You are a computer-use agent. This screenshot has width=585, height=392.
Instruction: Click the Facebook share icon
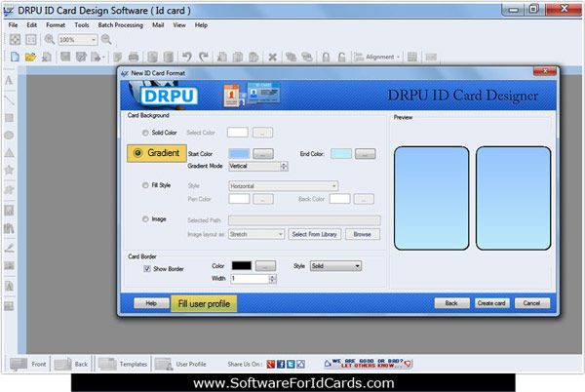(281, 364)
